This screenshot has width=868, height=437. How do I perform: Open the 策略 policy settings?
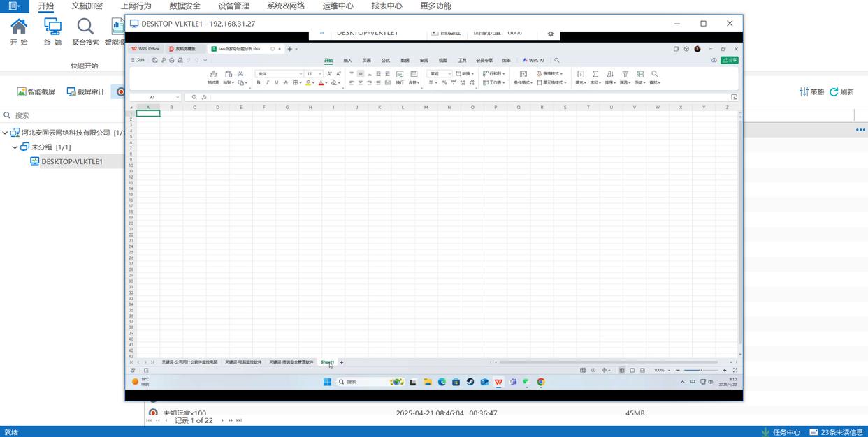coord(811,91)
